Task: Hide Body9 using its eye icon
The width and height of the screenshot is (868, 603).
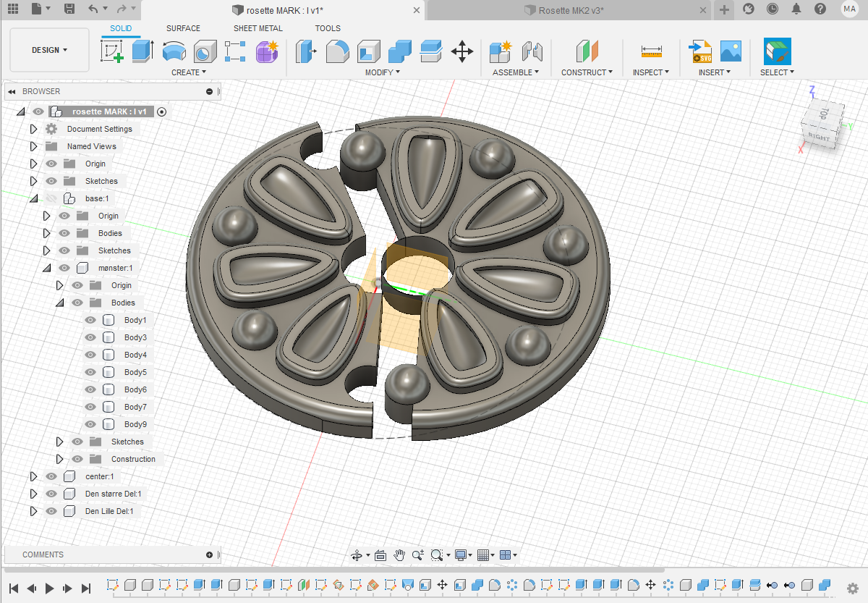Action: (x=90, y=424)
